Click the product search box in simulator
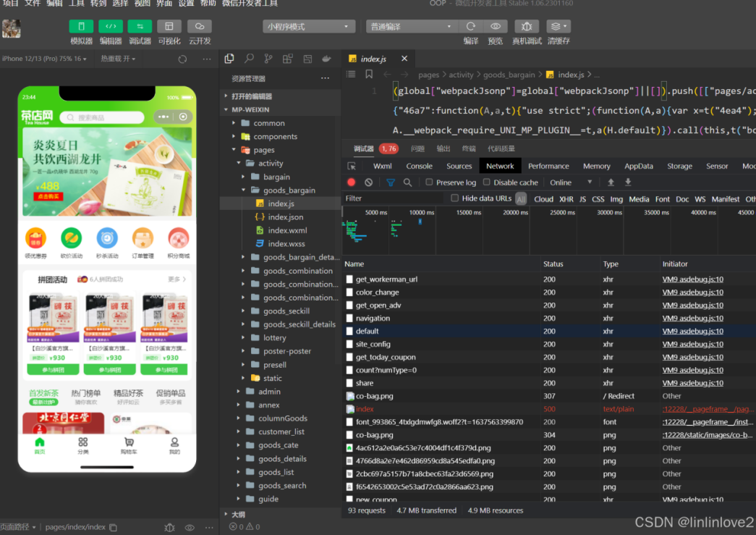The height and width of the screenshot is (535, 756). [x=102, y=117]
